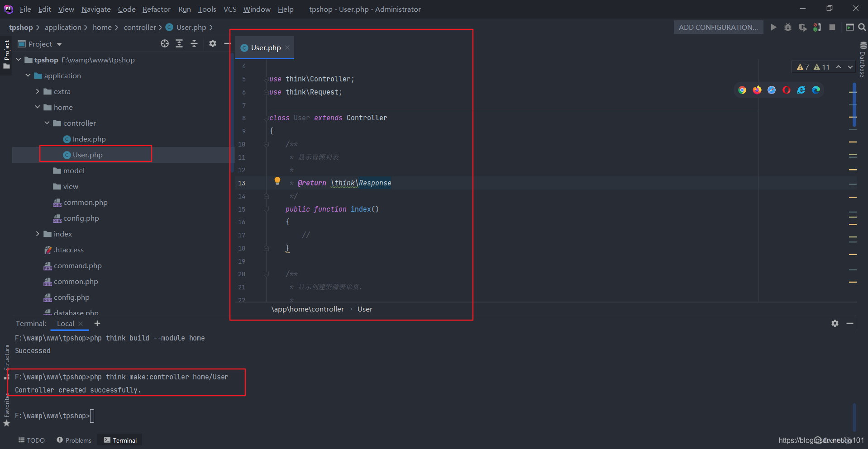Open the Favorites side tab
This screenshot has height=449, width=868.
[6, 410]
